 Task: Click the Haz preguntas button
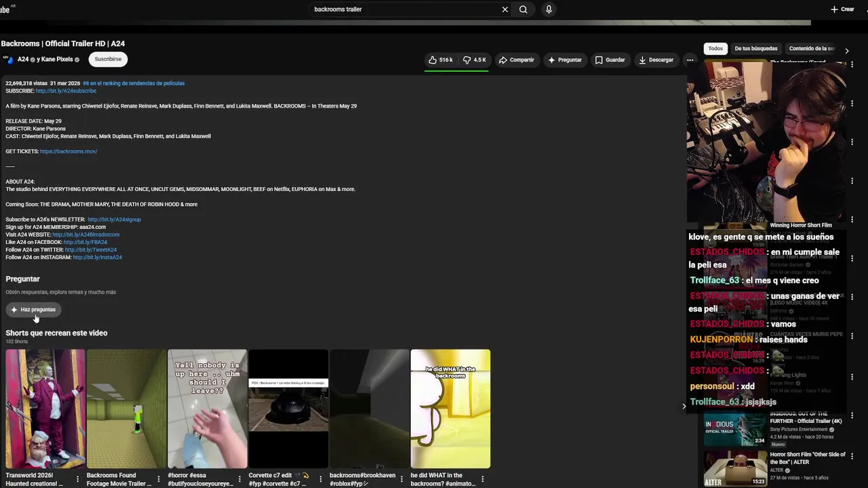pyautogui.click(x=33, y=310)
